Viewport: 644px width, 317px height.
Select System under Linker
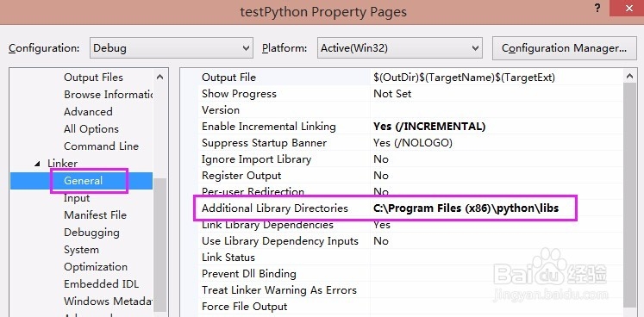click(x=81, y=250)
